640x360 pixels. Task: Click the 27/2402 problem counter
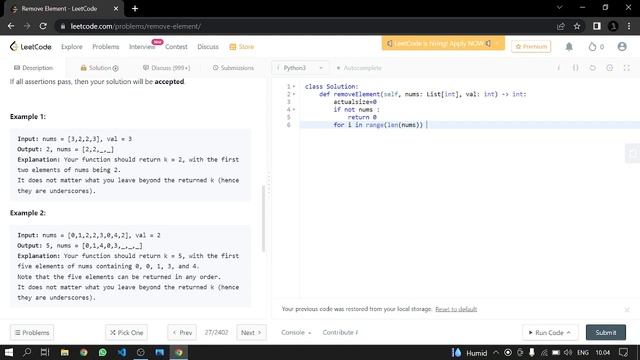click(216, 333)
